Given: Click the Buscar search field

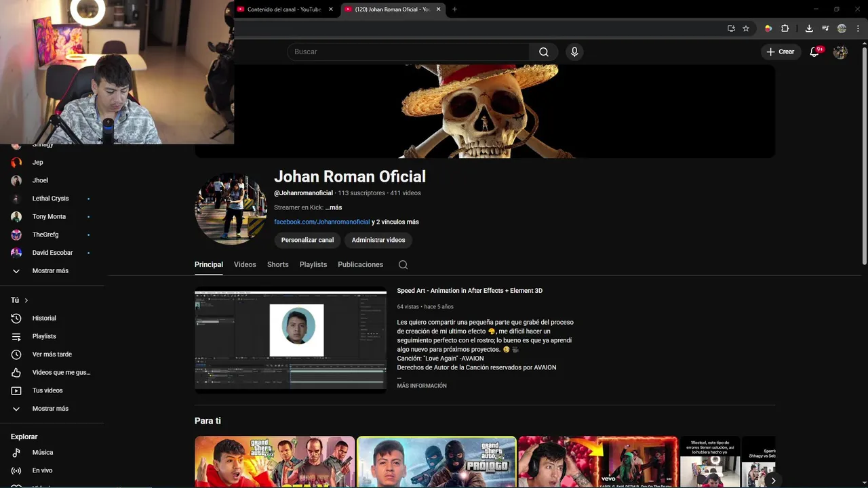Looking at the screenshot, I should pyautogui.click(x=408, y=52).
